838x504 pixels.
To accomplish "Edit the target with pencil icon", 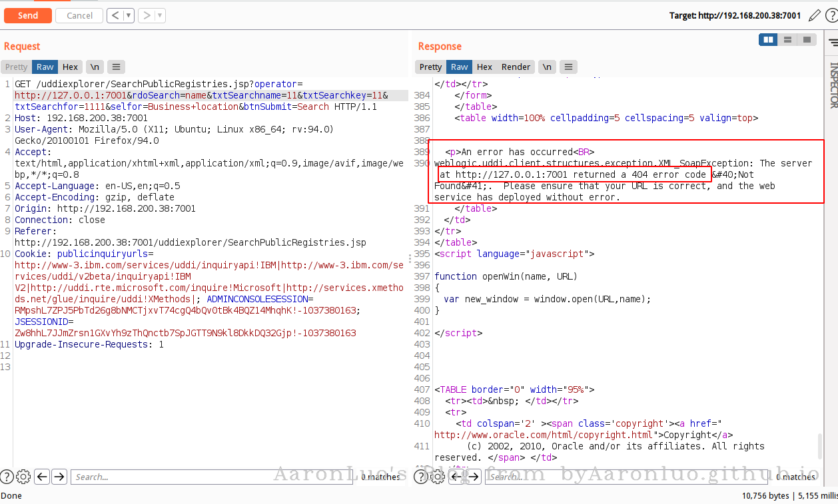I will [x=814, y=15].
